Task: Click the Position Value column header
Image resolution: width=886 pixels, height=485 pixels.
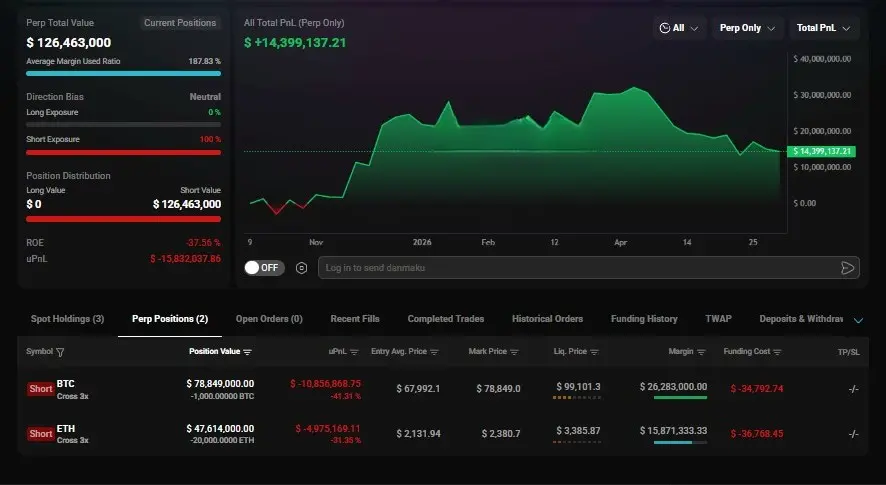Action: (214, 352)
